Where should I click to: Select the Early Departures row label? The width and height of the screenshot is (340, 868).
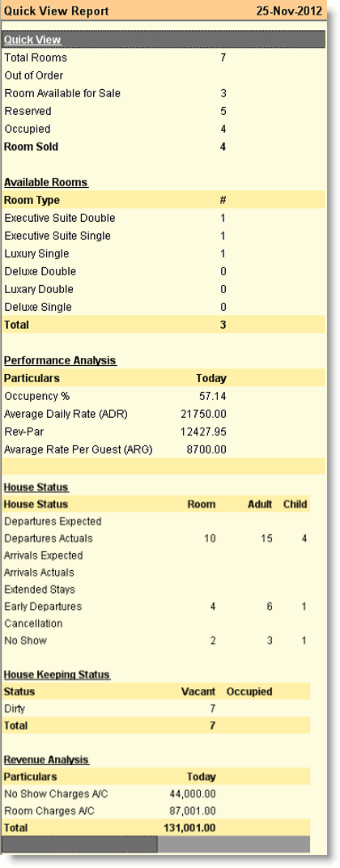coord(43,606)
